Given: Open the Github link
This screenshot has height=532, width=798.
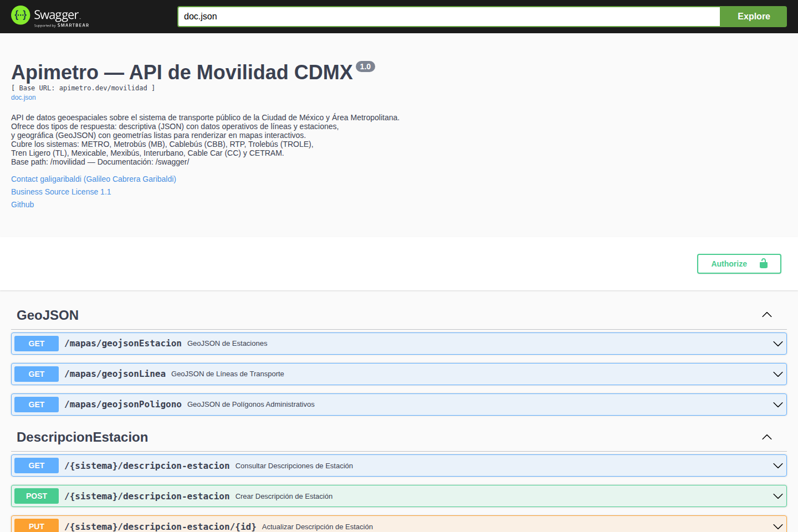Looking at the screenshot, I should [x=23, y=204].
